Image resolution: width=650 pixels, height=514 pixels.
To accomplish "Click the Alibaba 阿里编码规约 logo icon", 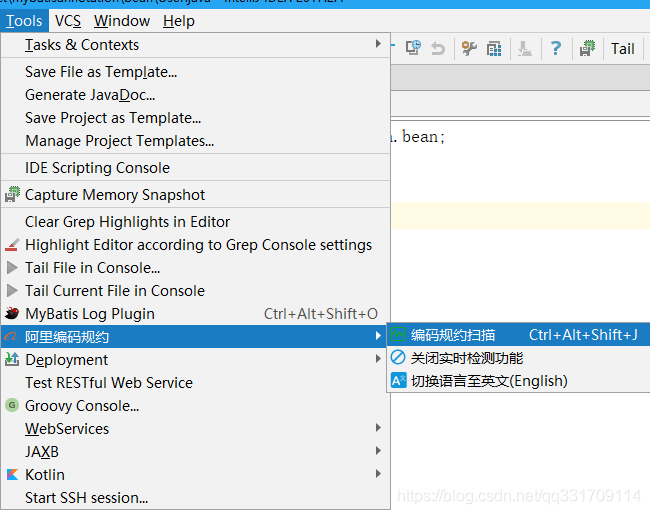I will point(12,336).
